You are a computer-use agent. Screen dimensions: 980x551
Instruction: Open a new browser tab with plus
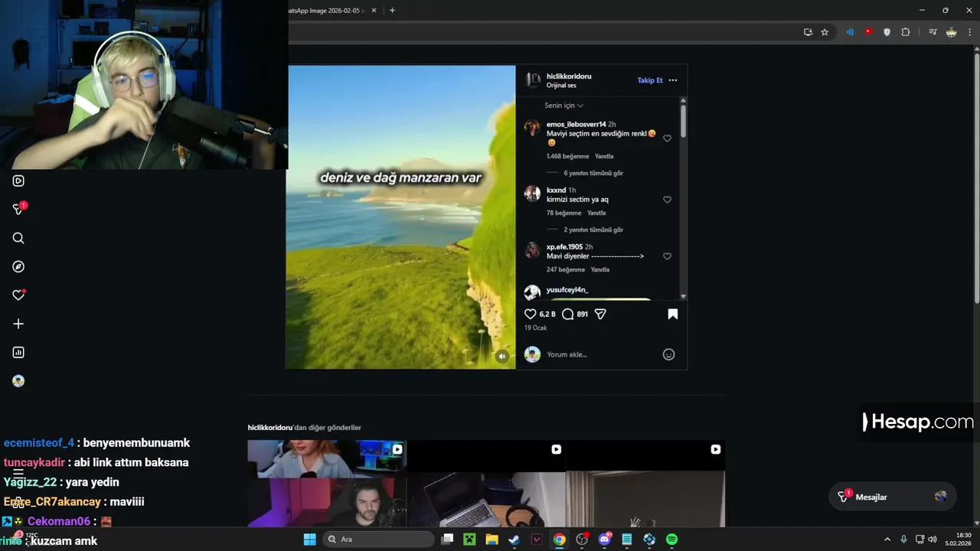coord(392,11)
